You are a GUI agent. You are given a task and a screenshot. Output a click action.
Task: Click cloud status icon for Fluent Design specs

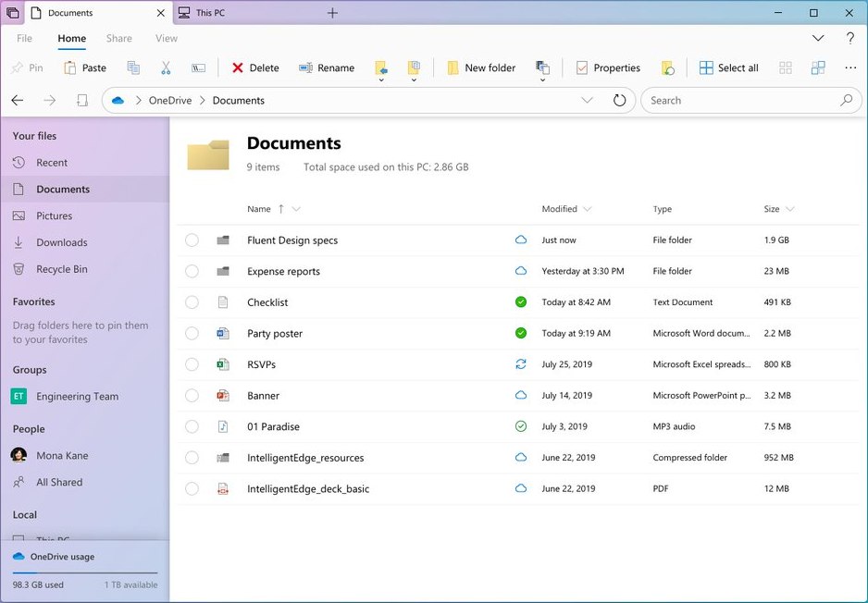(521, 240)
